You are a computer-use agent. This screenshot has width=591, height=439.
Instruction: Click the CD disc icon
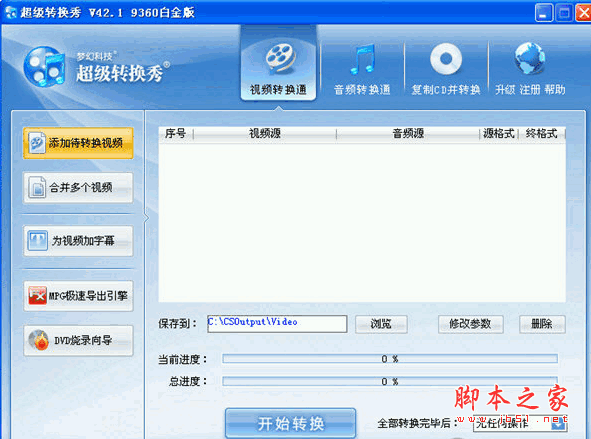[x=446, y=59]
